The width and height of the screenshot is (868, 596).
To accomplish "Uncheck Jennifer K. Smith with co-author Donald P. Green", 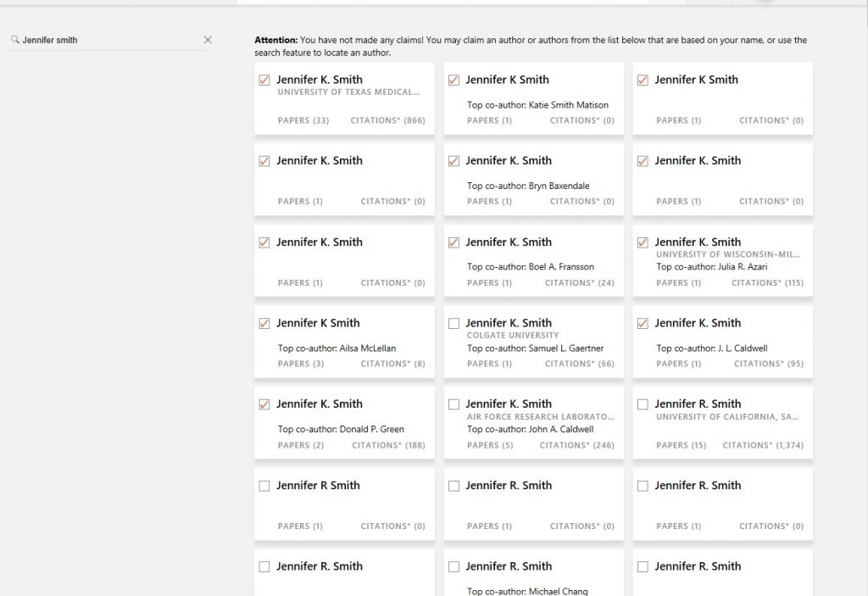I will point(264,404).
